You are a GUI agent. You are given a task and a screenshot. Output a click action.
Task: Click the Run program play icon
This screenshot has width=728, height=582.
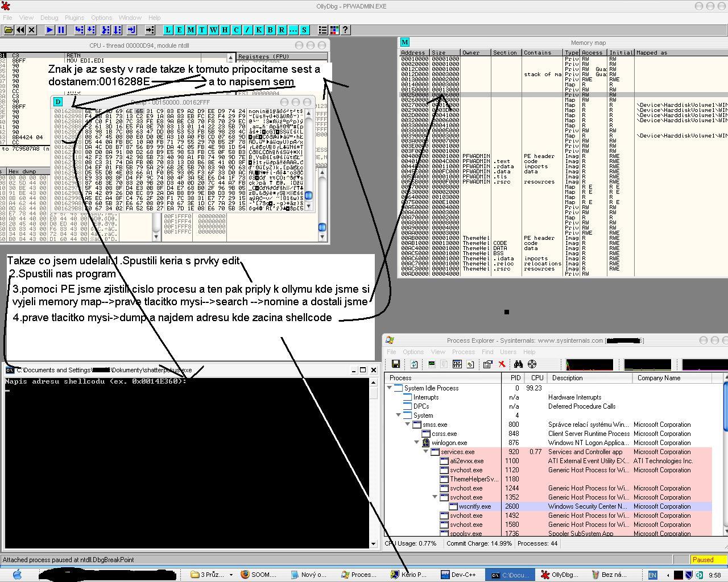click(x=50, y=30)
